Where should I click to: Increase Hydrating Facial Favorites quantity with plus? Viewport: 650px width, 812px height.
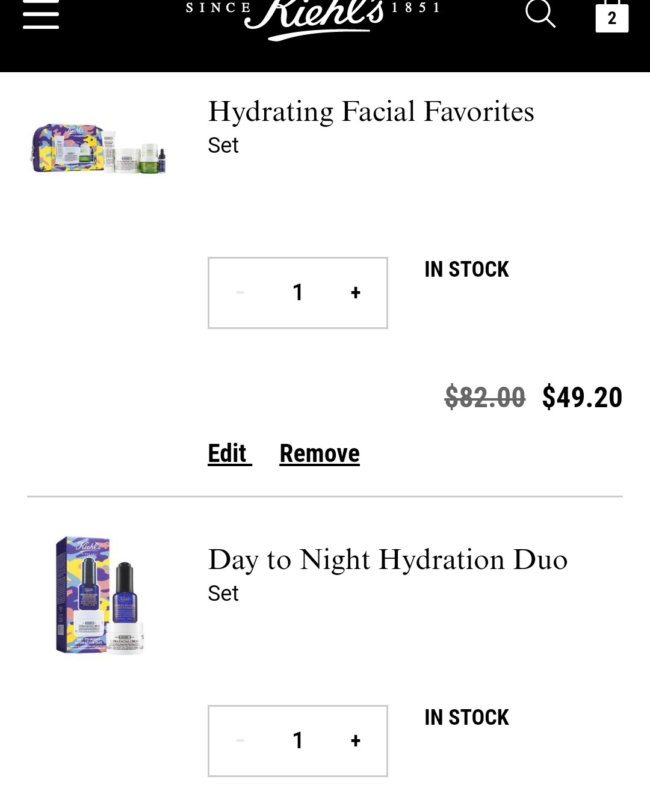pos(356,293)
